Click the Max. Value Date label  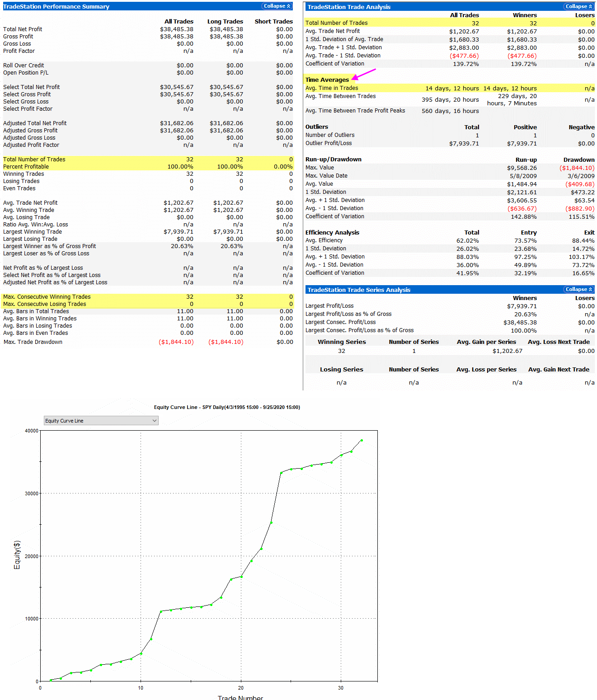327,176
